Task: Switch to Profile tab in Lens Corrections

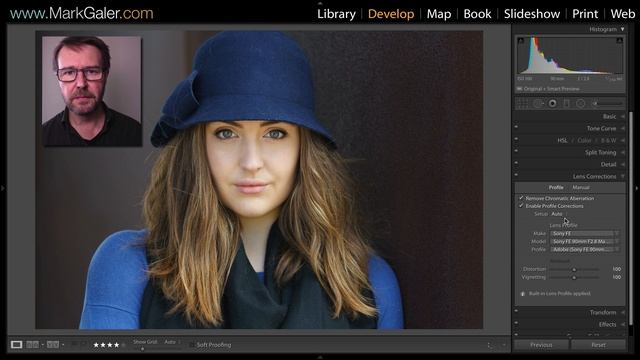Action: (556, 187)
